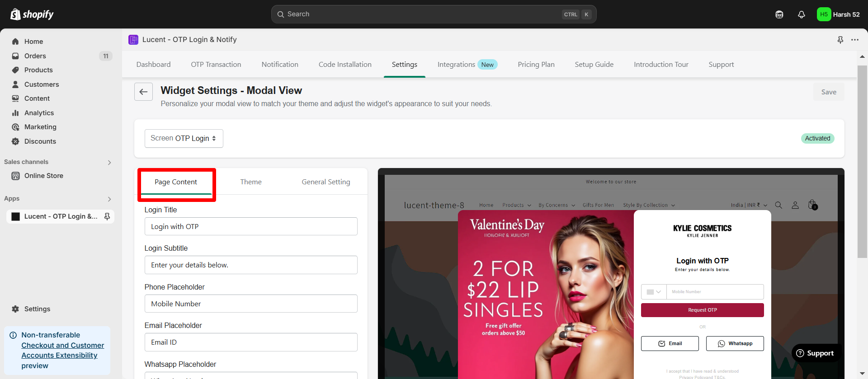The height and width of the screenshot is (379, 868).
Task: Click the Mobile Number field in preview
Action: coord(715,292)
